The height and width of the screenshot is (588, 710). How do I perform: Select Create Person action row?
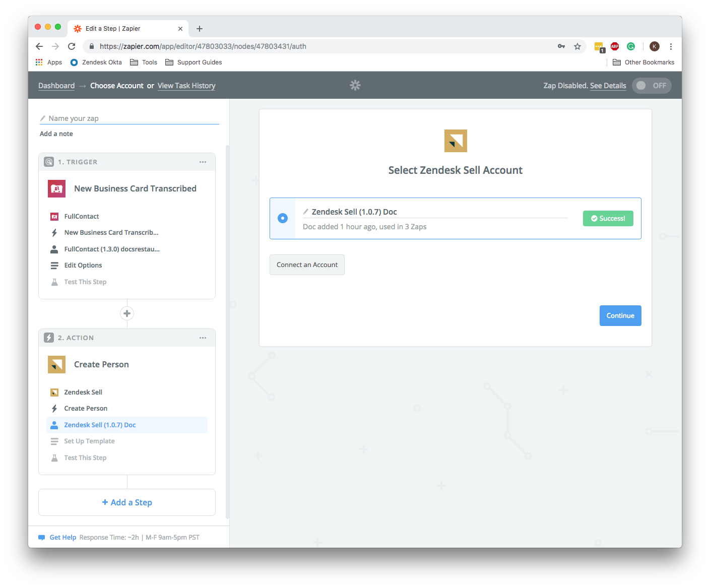127,408
